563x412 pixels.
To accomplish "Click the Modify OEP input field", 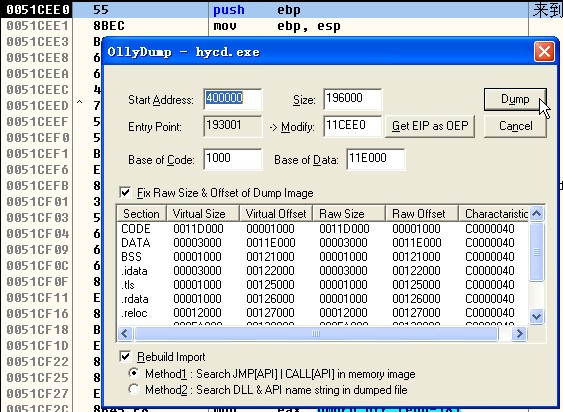I will (x=353, y=126).
